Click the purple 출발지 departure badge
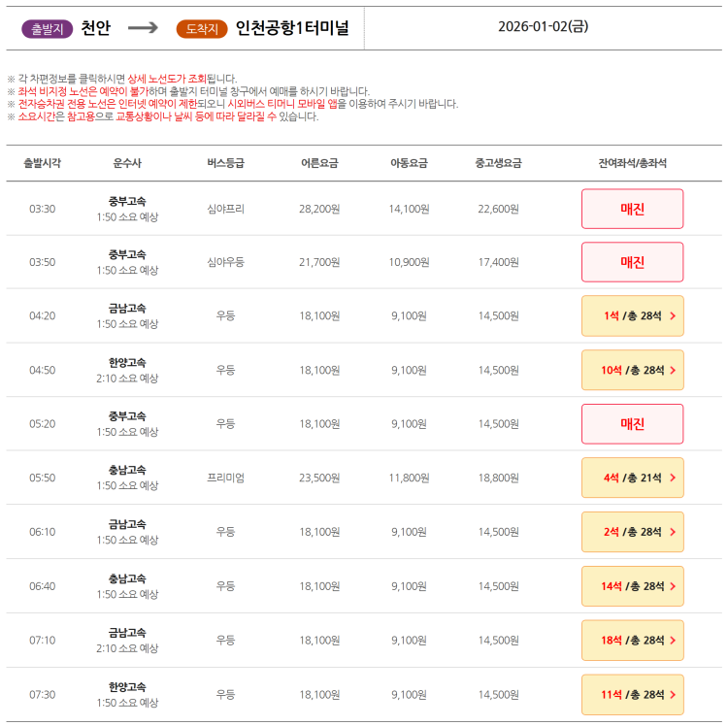 [47, 28]
